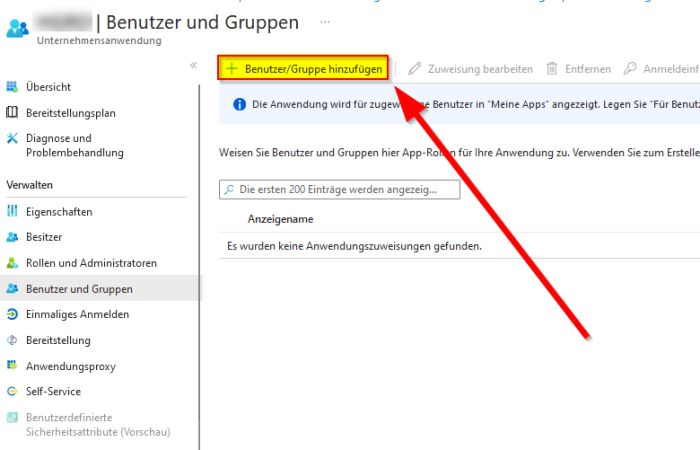700x450 pixels.
Task: Go to Eigenschaften page
Action: coord(59,212)
